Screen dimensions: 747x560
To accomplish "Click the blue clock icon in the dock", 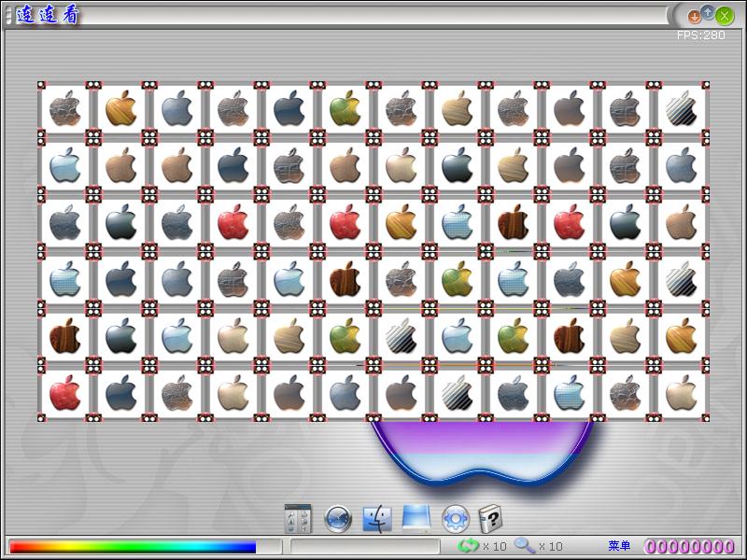I will (x=338, y=519).
